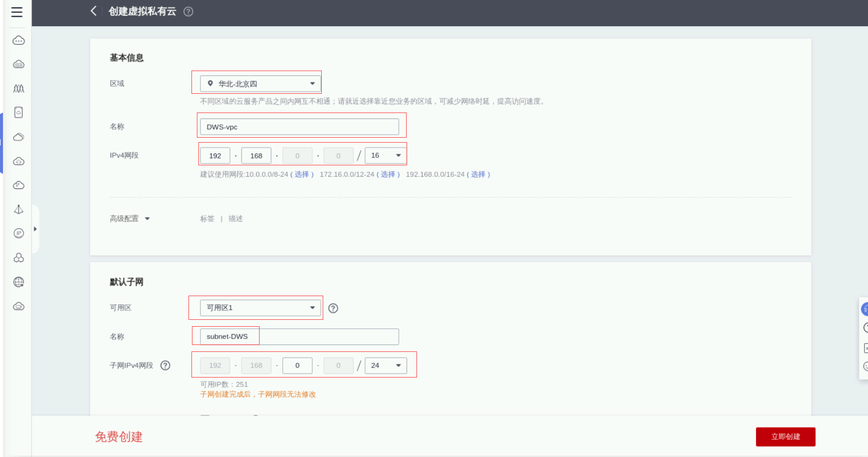868x457 pixels.
Task: Open the globe icon in the sidebar
Action: (x=19, y=282)
